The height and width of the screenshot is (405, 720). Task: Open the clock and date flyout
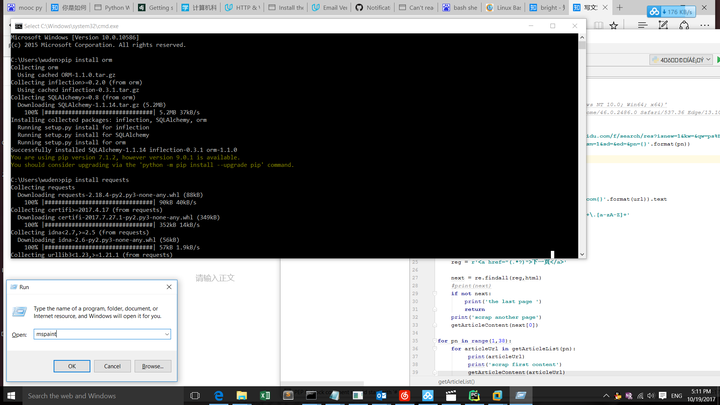[701, 396]
